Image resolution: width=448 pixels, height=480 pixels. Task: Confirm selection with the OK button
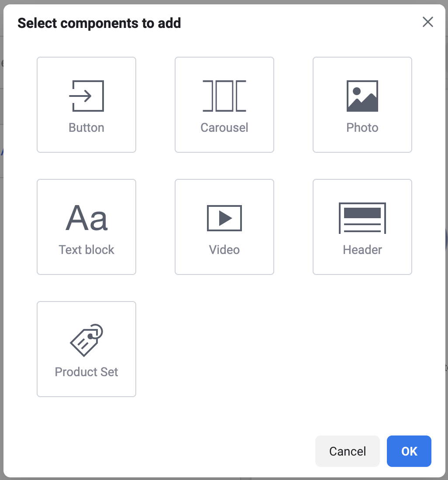pos(409,451)
